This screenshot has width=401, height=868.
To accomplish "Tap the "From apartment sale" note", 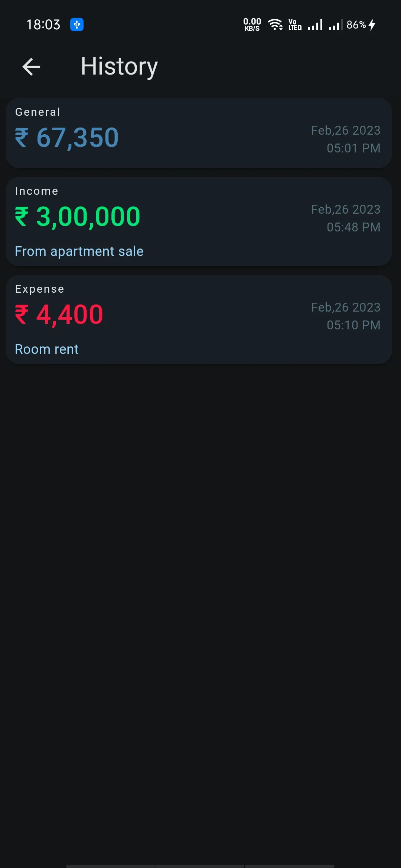I will [79, 251].
